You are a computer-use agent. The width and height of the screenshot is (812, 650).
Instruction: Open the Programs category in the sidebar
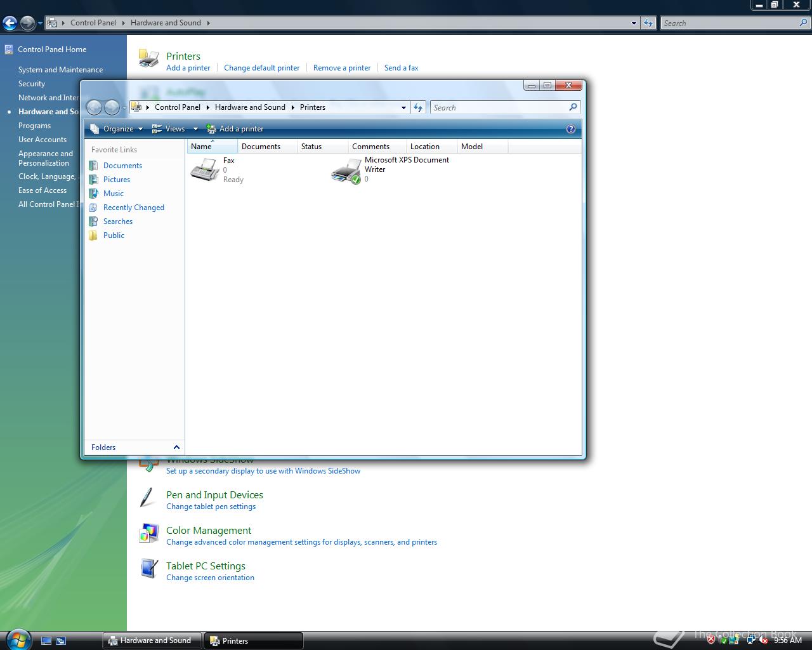[x=34, y=126]
